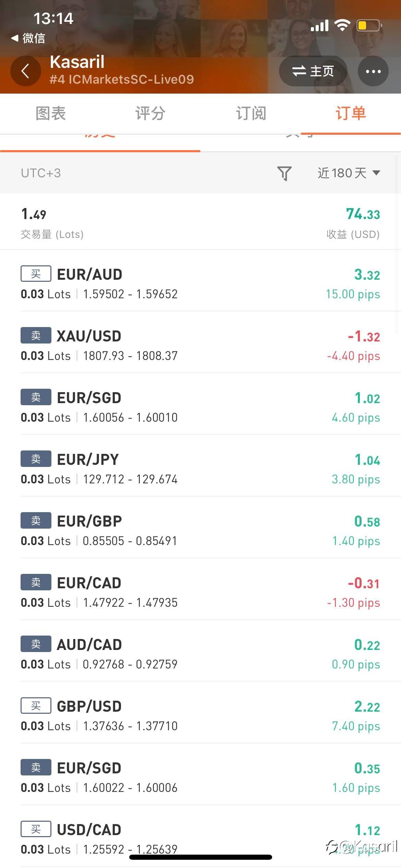Image resolution: width=401 pixels, height=868 pixels.
Task: Tap the order filter funnel icon
Action: (284, 173)
